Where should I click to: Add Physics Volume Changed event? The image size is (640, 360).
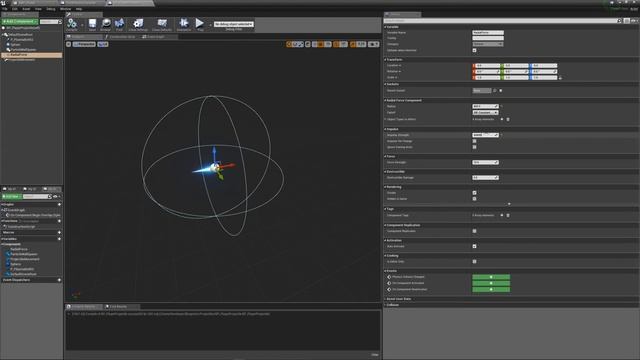(491, 277)
